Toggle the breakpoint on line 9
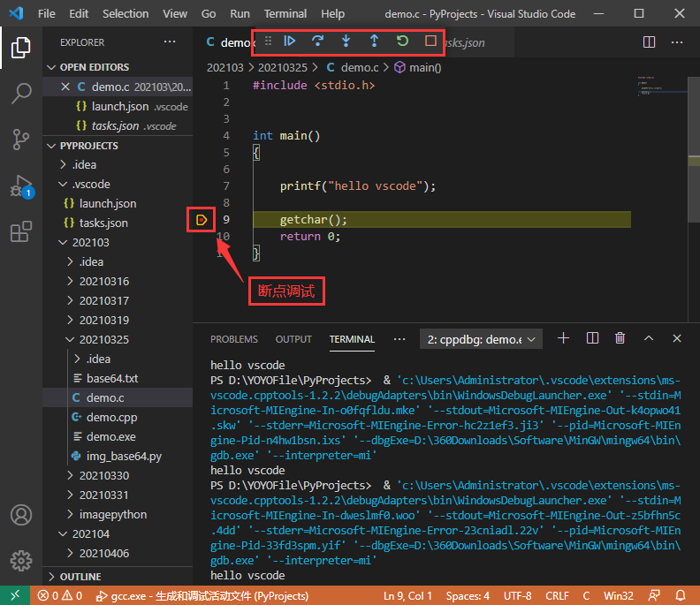This screenshot has width=700, height=605. (x=202, y=220)
